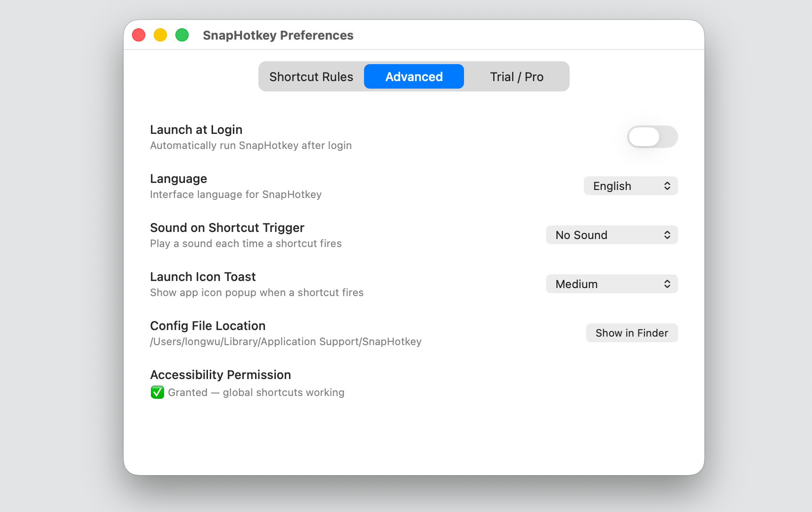Image resolution: width=812 pixels, height=512 pixels.
Task: Click "Granted — global shortcuts working" text
Action: point(256,392)
